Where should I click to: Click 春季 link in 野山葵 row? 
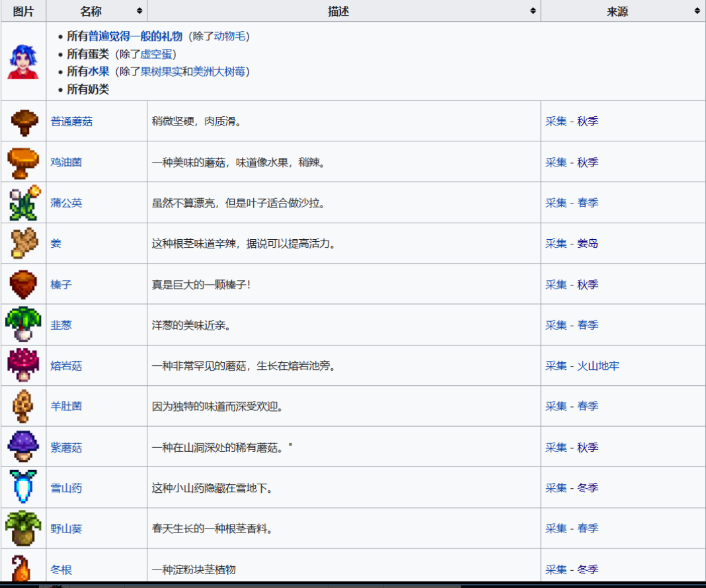(588, 528)
